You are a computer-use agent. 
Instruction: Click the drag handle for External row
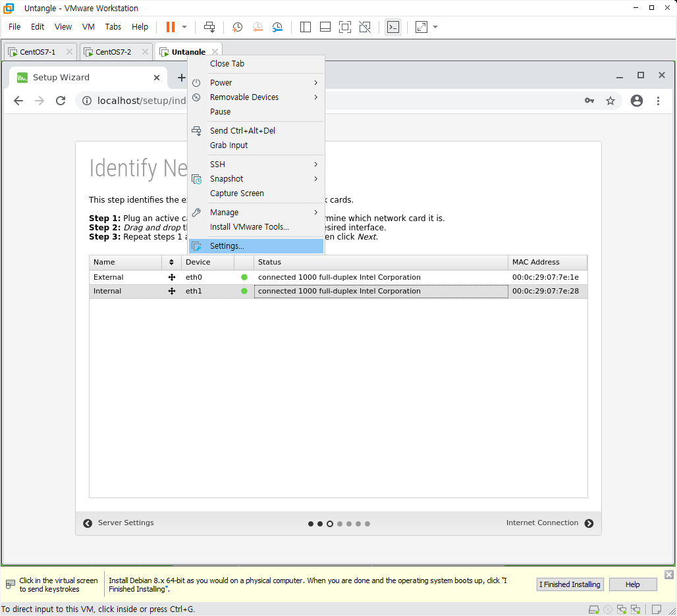[172, 277]
